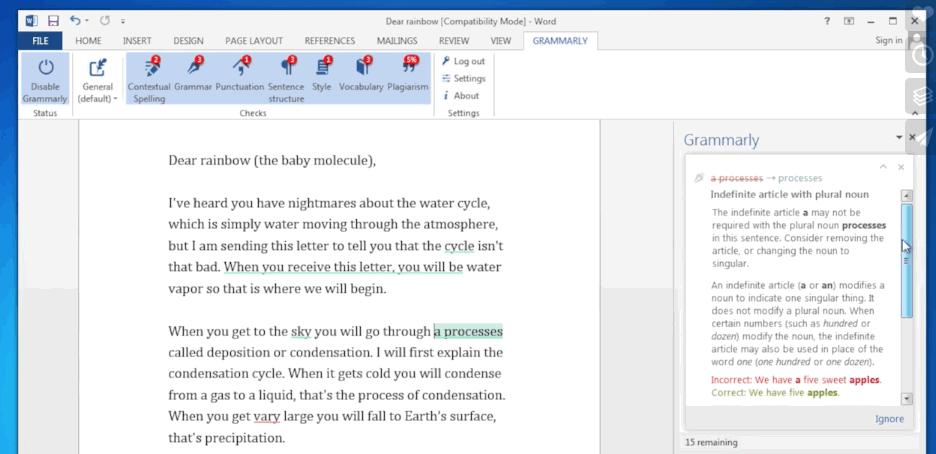Click the highlighted 'a processes' text

point(468,332)
